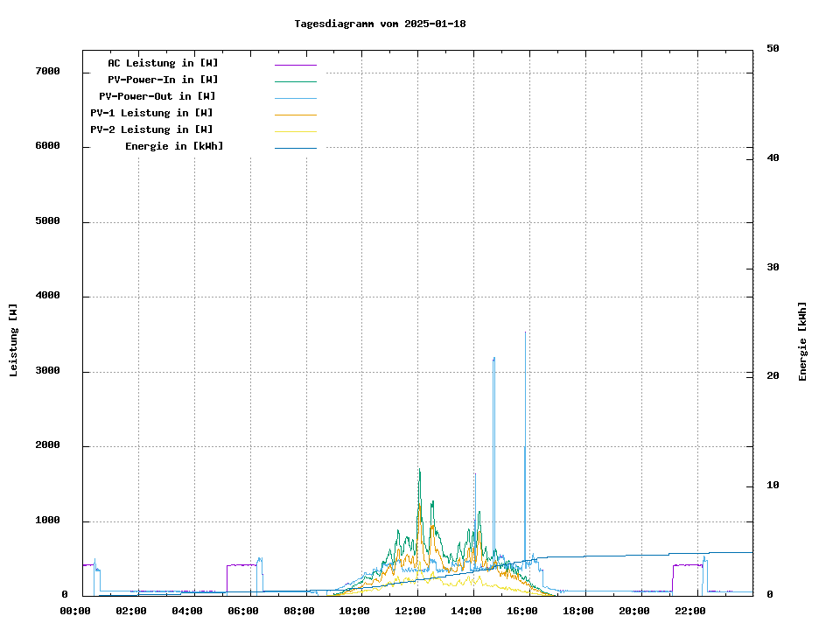Click the yellow PV-2 legend line sample
Viewport: 840px width, 630px height.
pyautogui.click(x=295, y=131)
